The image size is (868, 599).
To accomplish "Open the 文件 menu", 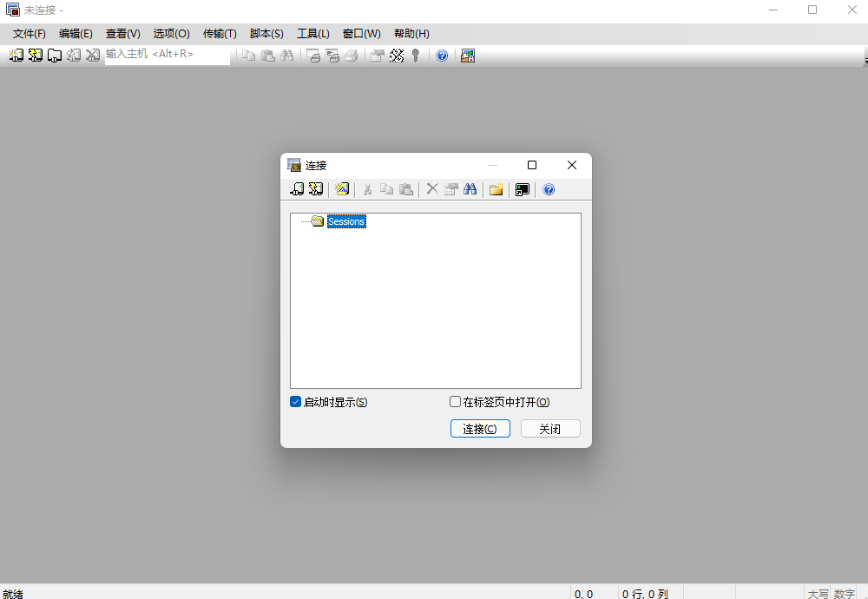I will coord(29,34).
